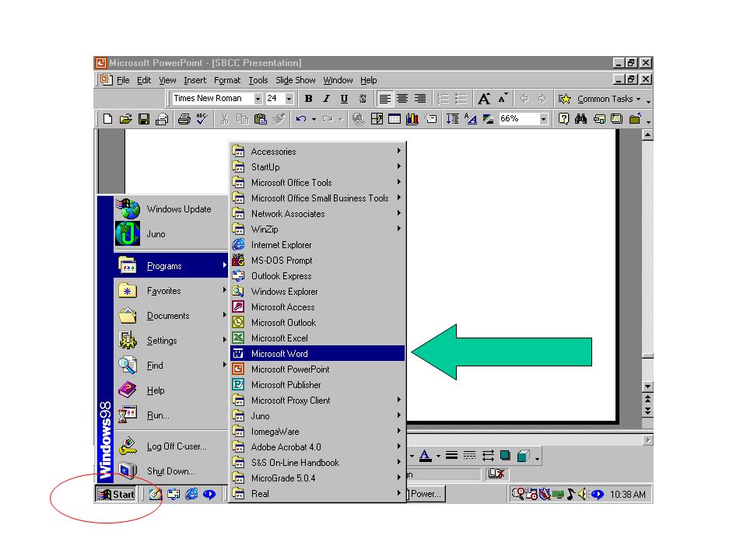Run the spelling check icon
The image size is (747, 560).
(202, 118)
